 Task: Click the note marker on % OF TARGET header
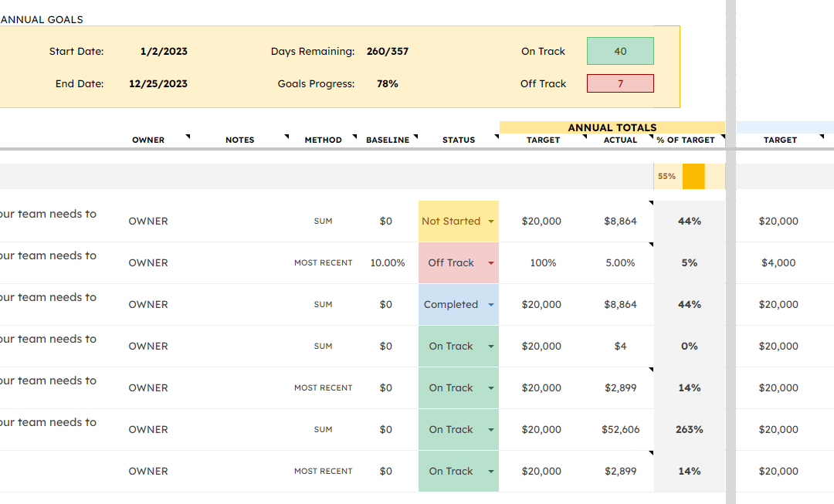click(723, 137)
